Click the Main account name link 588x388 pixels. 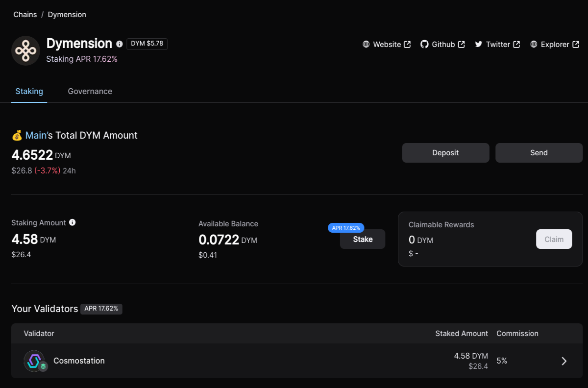[x=36, y=135]
